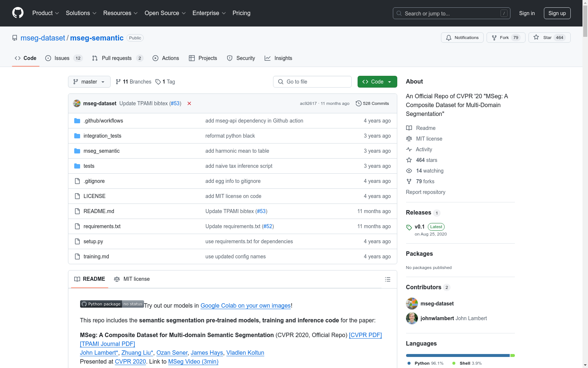Click the v0.1 release tag icon
588x368 pixels.
(x=409, y=227)
